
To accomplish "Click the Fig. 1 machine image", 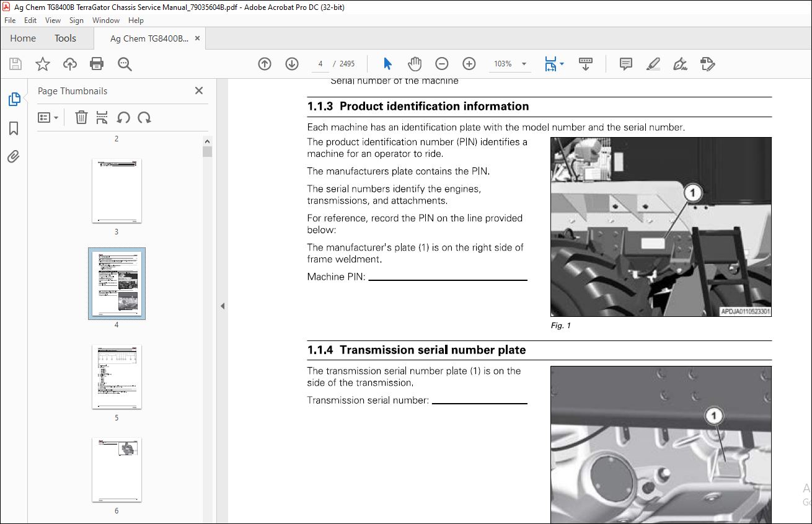I will (661, 226).
